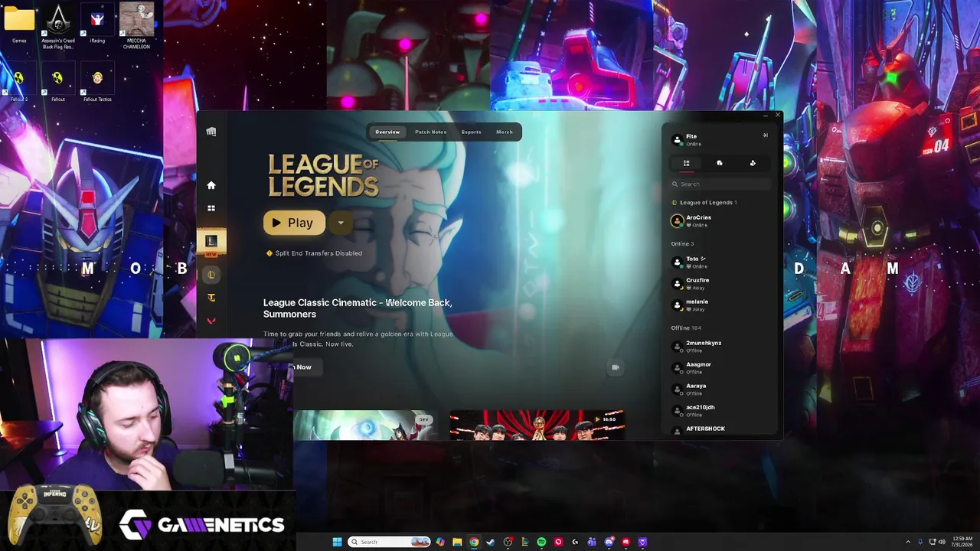Collapse the League of Legends friends group
Screen dimensions: 980x551
[704, 203]
